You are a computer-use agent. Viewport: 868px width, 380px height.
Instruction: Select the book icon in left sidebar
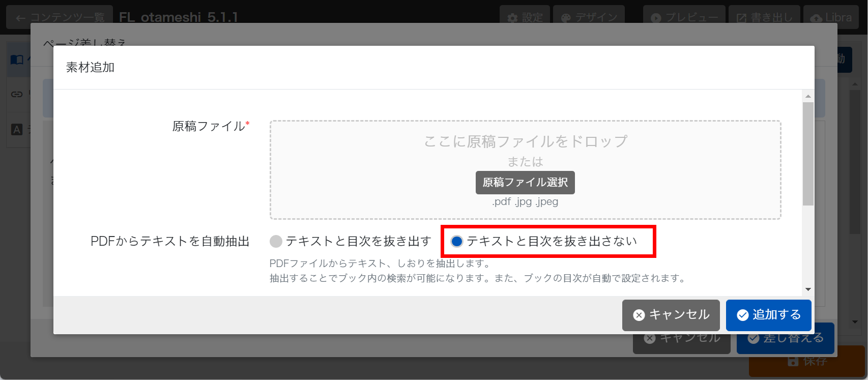click(17, 60)
